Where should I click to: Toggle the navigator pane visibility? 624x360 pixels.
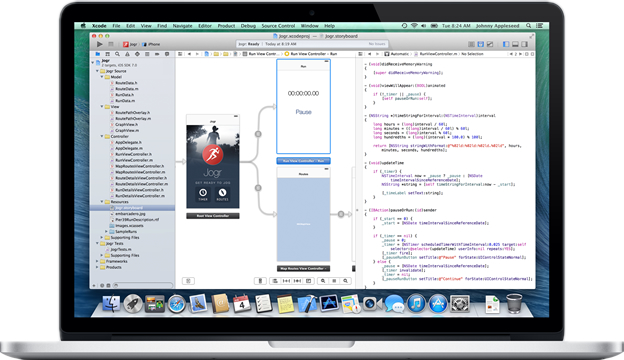click(x=506, y=44)
